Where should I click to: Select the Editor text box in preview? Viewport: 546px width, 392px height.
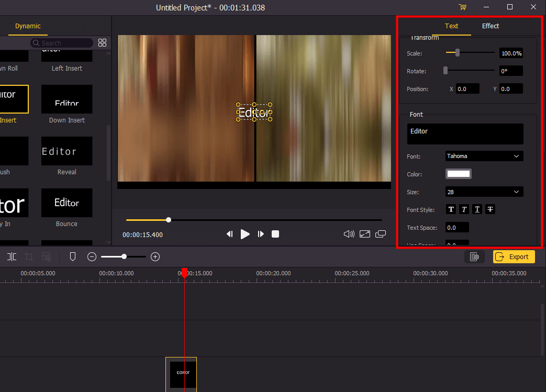point(254,112)
